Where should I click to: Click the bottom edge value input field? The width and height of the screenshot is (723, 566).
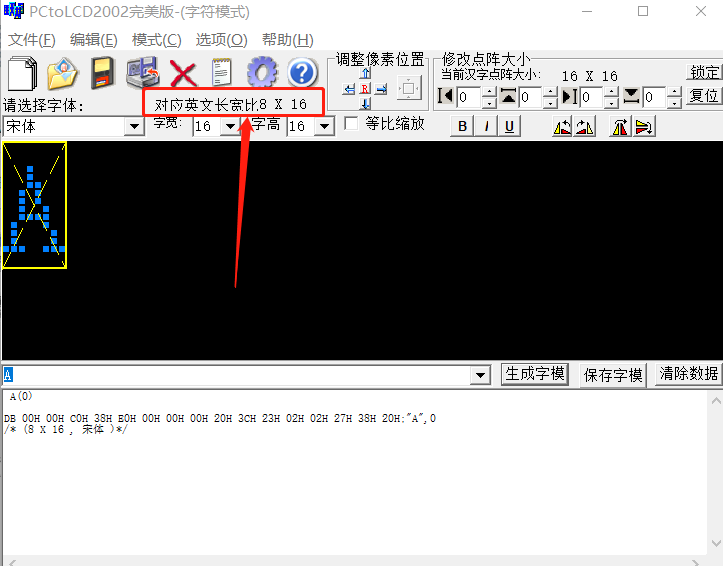coord(654,97)
